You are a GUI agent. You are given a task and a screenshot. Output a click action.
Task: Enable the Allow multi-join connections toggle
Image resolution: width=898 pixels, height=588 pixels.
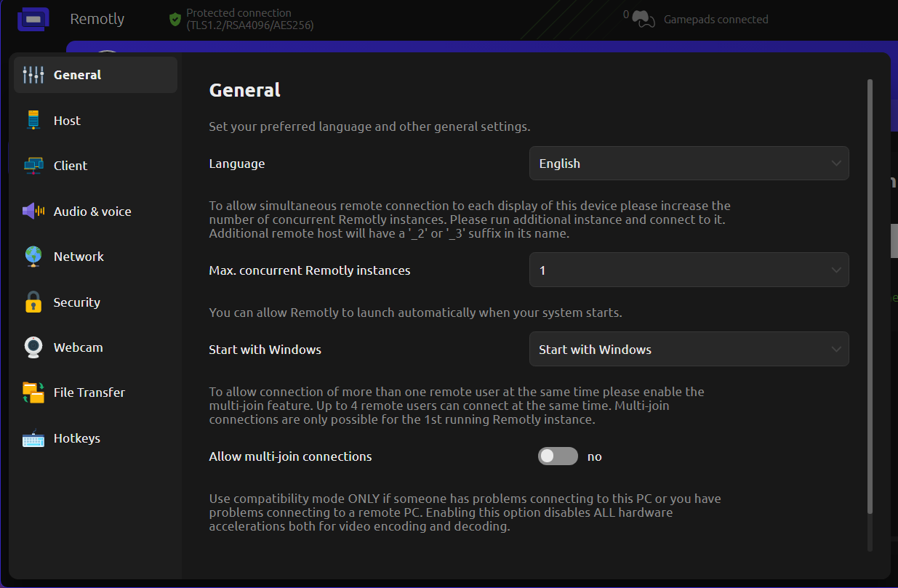point(558,456)
